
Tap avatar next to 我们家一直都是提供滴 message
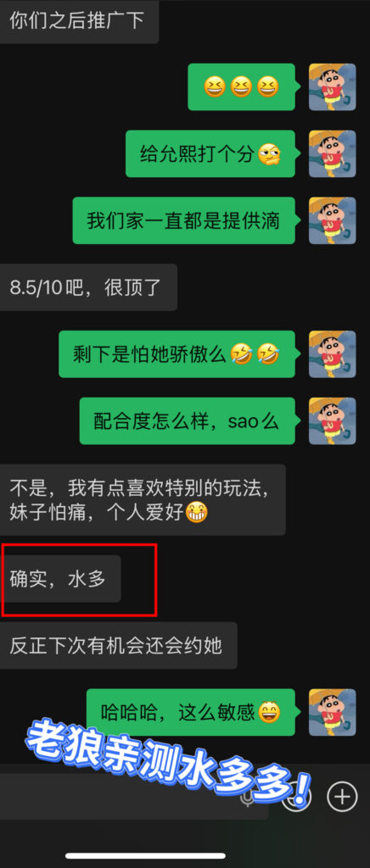pyautogui.click(x=333, y=220)
